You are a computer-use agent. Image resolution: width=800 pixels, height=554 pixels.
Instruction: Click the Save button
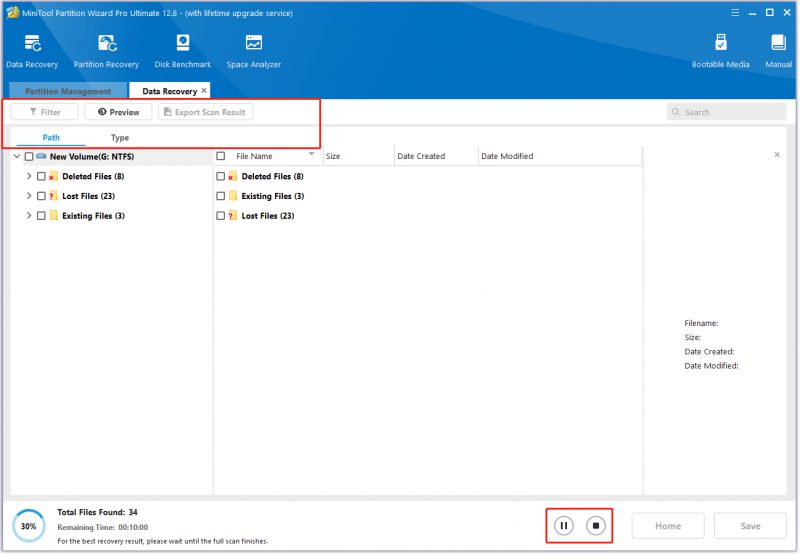click(x=750, y=526)
